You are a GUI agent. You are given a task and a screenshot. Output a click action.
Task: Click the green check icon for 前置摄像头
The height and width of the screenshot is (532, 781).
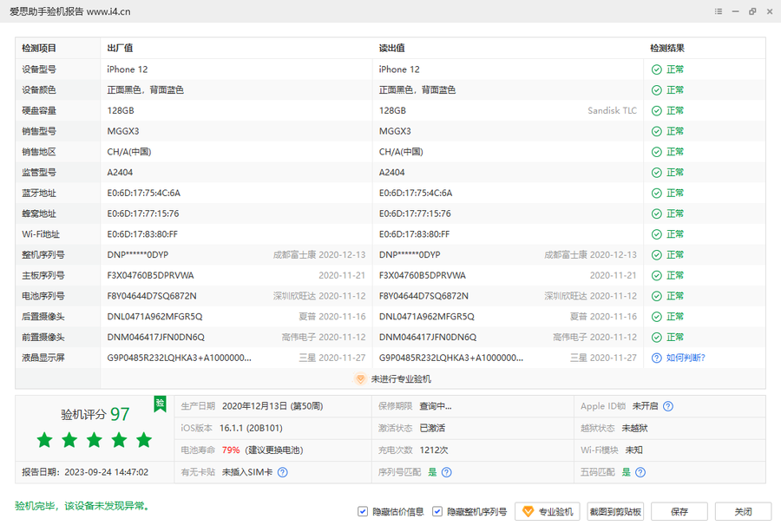(x=657, y=338)
